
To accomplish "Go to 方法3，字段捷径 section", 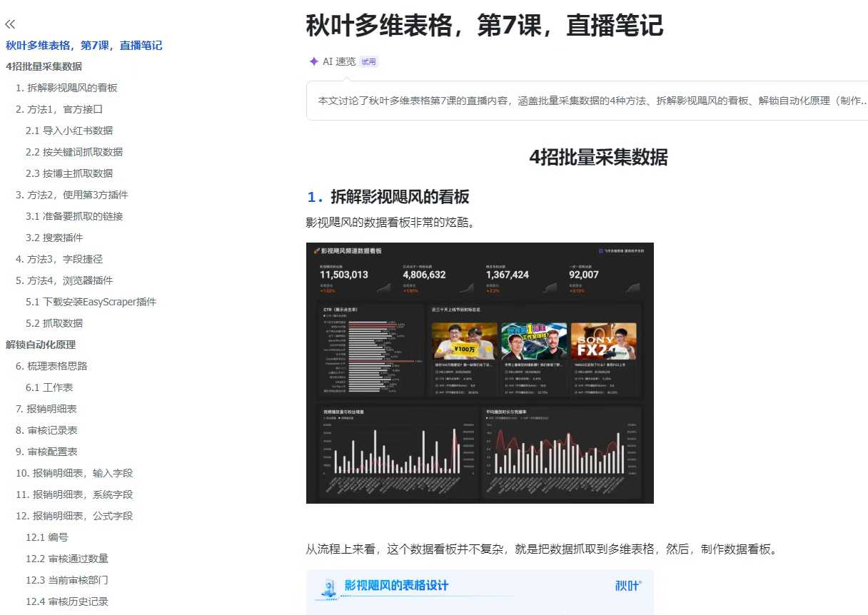I will point(59,259).
